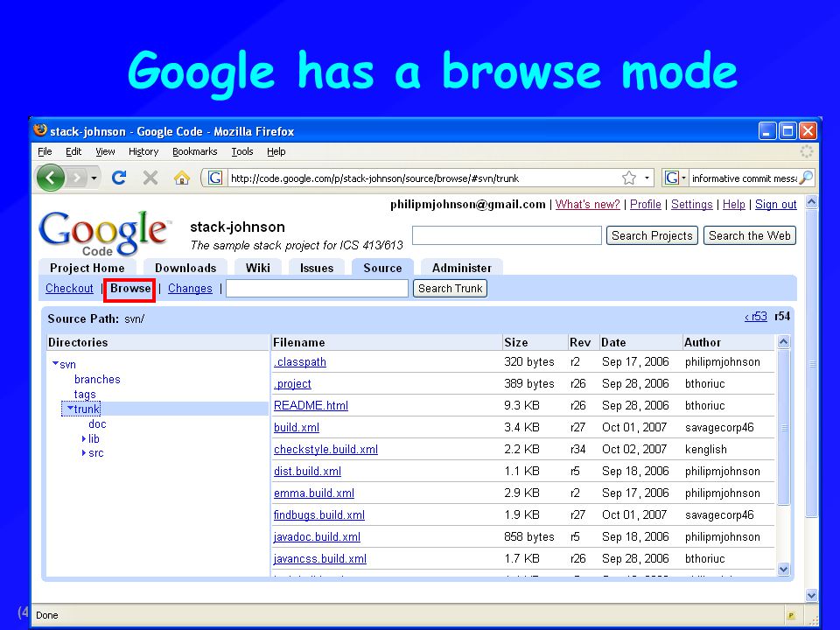Reload the page with the refresh icon

click(x=119, y=178)
